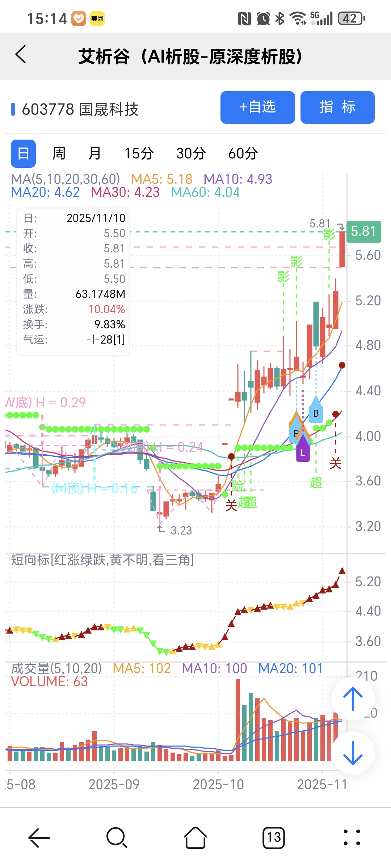
Task: Tap the MA10: 4.93 legend label
Action: 238,179
